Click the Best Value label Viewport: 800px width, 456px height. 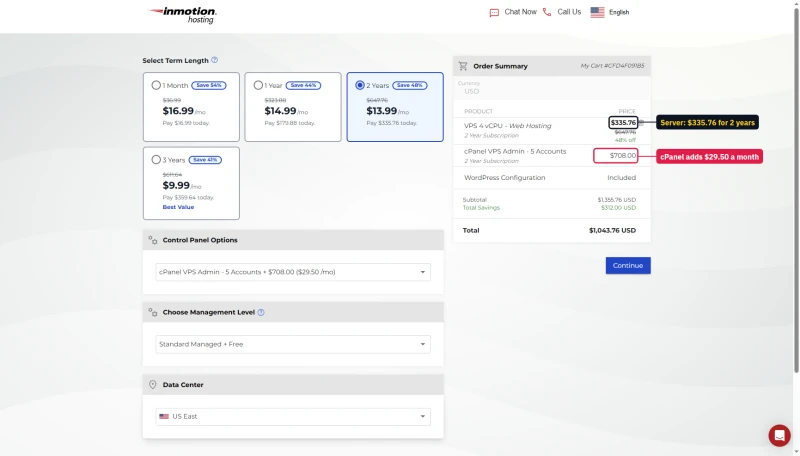tap(178, 207)
